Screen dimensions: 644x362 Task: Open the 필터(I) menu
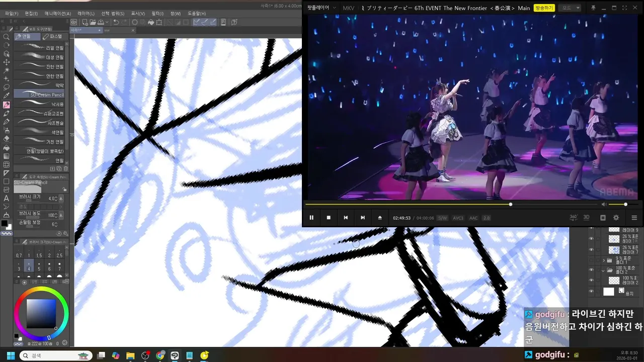157,14
